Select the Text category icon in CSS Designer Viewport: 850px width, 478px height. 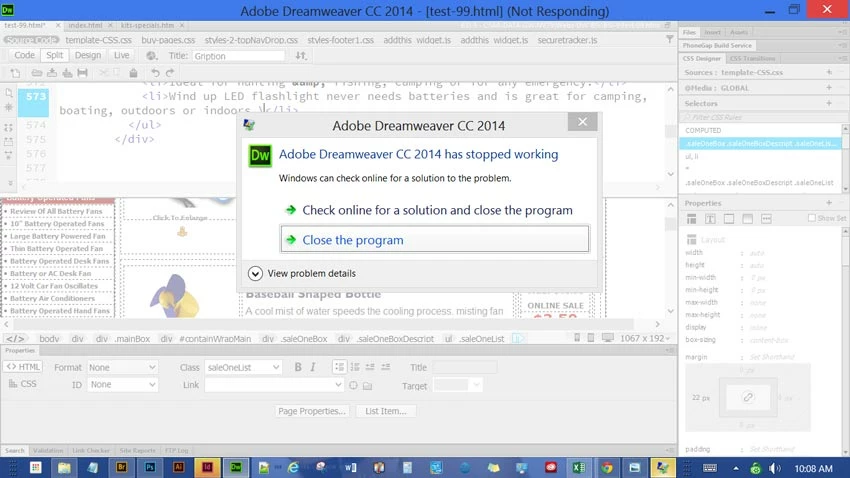click(710, 219)
